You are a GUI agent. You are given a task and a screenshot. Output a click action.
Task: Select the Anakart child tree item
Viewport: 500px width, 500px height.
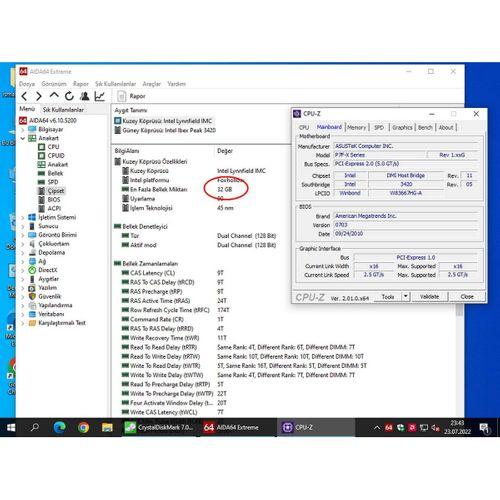tap(57, 164)
